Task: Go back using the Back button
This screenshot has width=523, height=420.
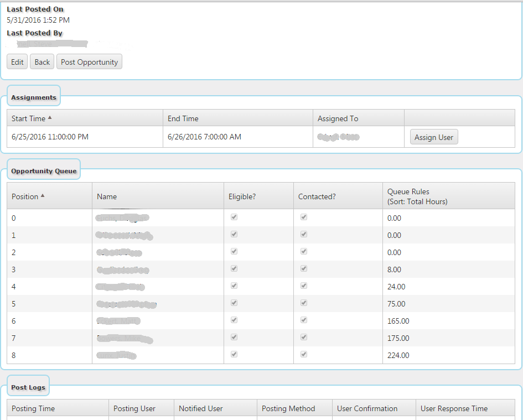Action: coord(42,62)
